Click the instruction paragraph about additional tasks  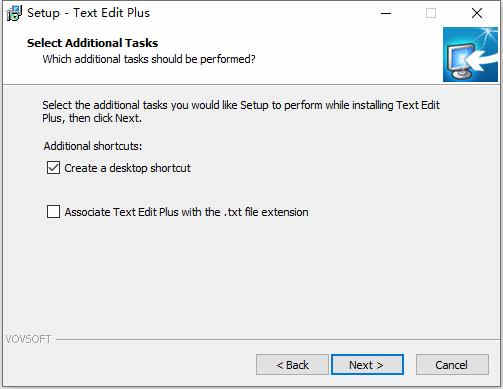point(241,112)
